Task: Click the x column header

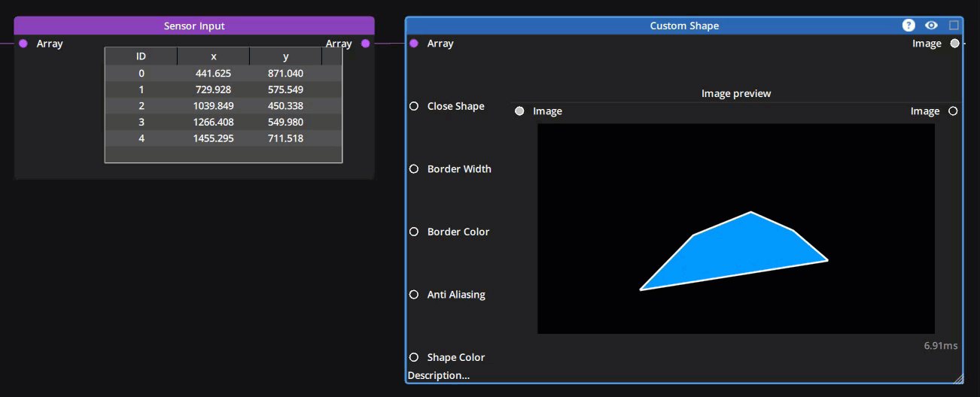Action: point(214,56)
